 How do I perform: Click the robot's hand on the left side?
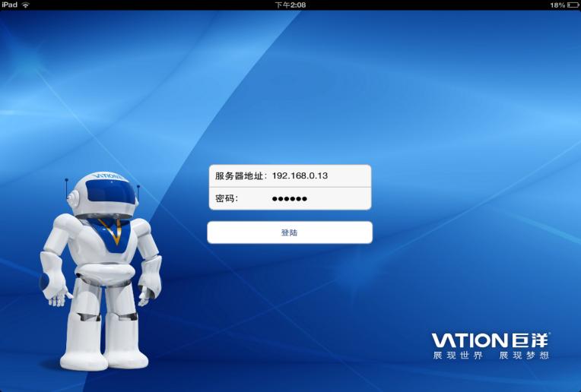pos(55,292)
